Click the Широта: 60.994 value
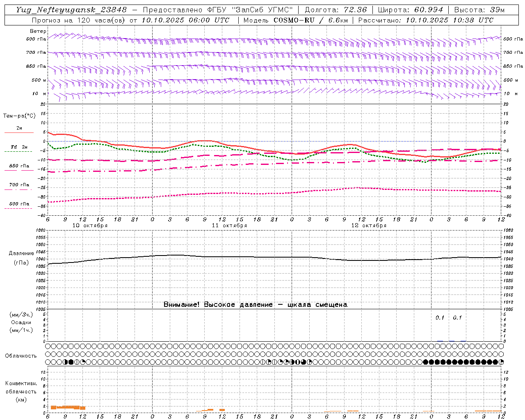Screen dimensions: 525x420 coord(411,10)
